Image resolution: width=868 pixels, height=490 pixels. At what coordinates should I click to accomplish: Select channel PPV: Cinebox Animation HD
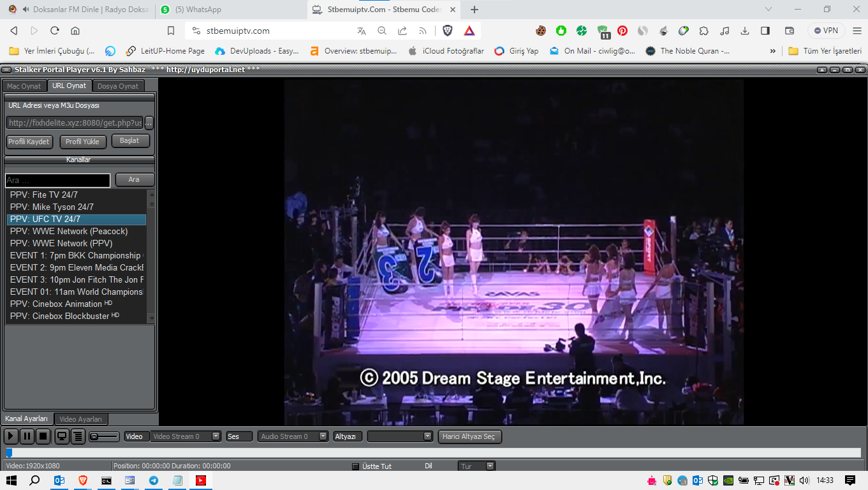click(77, 304)
